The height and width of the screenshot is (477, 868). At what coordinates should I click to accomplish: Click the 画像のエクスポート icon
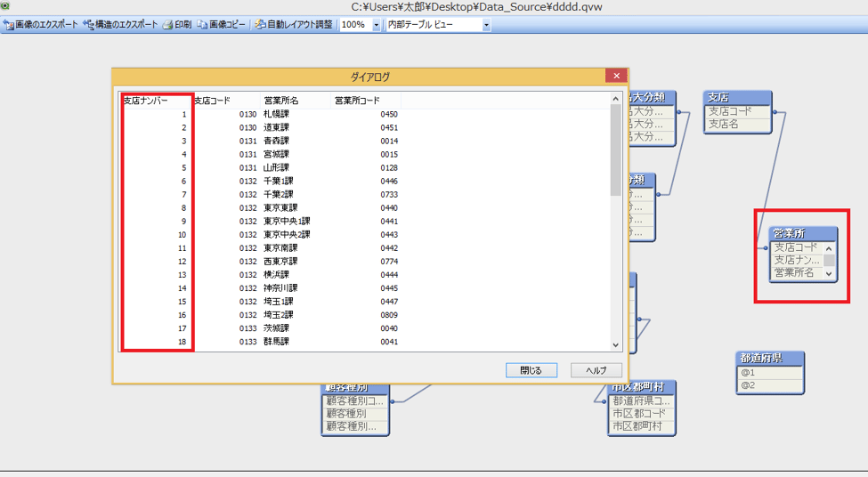(9, 25)
